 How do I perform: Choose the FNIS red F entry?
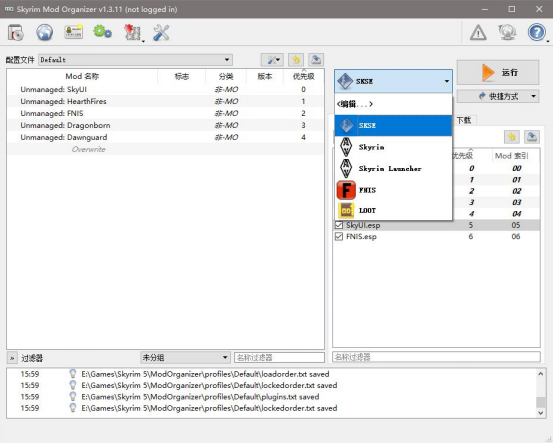tap(393, 190)
